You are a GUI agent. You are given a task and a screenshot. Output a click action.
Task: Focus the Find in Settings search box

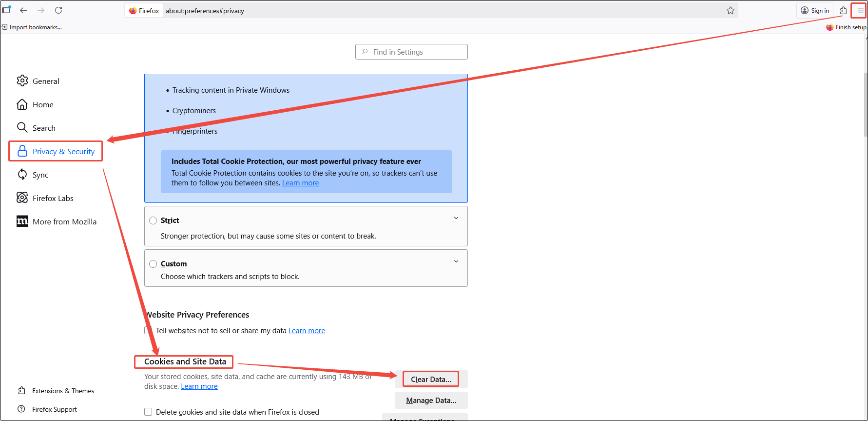pos(411,52)
